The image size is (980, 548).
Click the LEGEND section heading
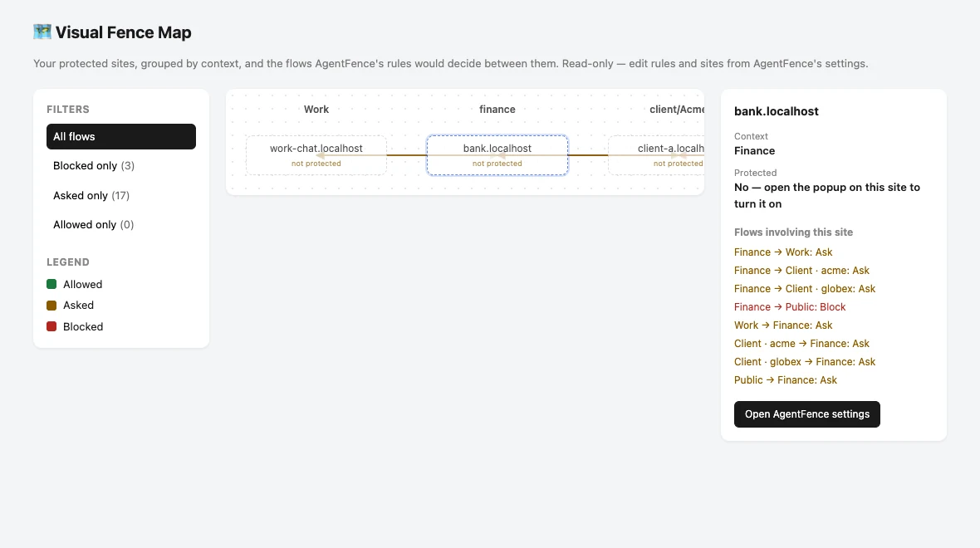pyautogui.click(x=68, y=262)
